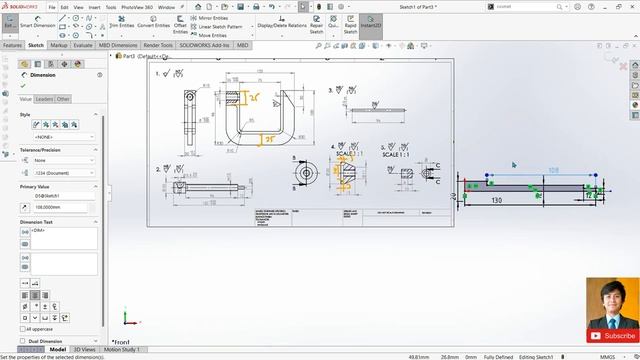The image size is (640, 360).
Task: Enable the All uppercase checkbox
Action: point(22,329)
